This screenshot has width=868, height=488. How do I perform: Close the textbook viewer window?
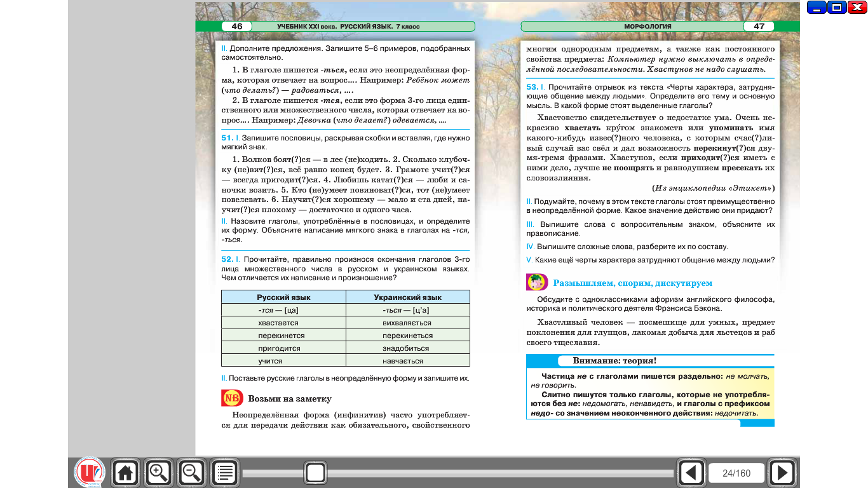click(858, 8)
